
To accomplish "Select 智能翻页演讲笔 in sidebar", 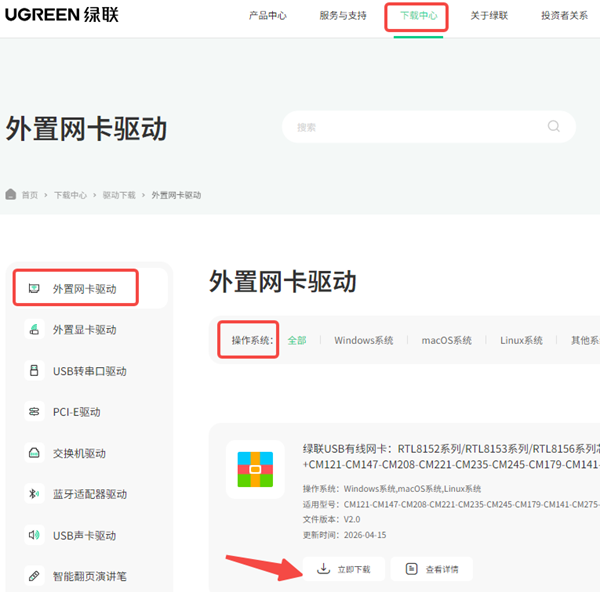I will (90, 576).
